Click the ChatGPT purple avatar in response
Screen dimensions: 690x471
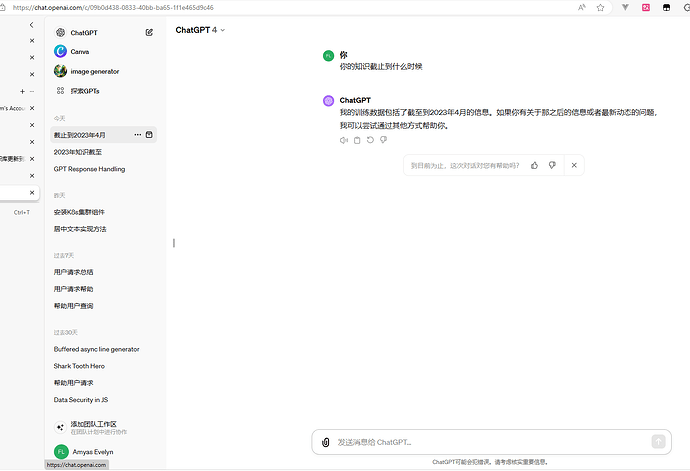(x=328, y=101)
